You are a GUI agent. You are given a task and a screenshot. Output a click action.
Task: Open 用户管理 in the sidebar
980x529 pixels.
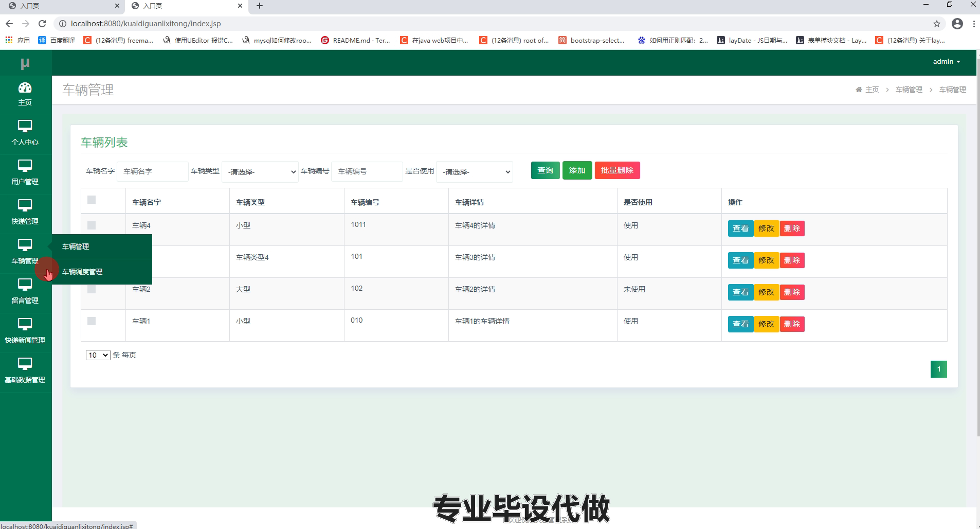click(x=25, y=173)
